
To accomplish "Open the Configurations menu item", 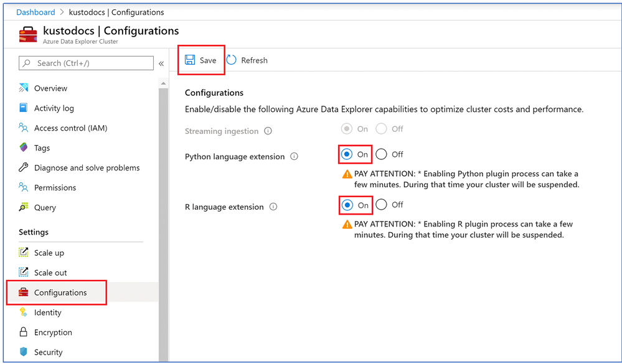I will [60, 292].
